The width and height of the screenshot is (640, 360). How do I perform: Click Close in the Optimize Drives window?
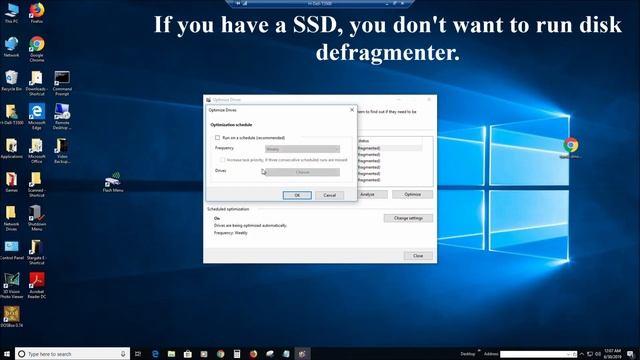click(418, 256)
